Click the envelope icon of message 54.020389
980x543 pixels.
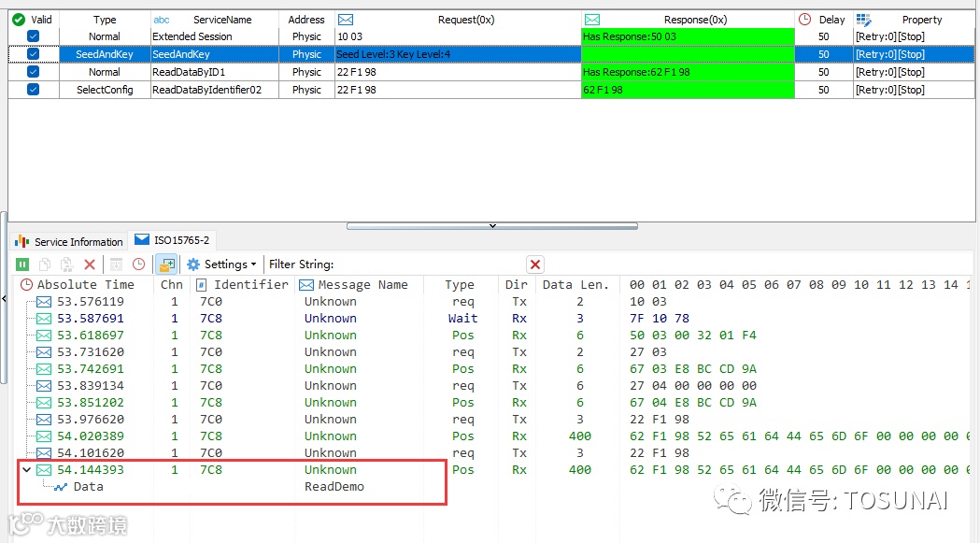pyautogui.click(x=44, y=436)
